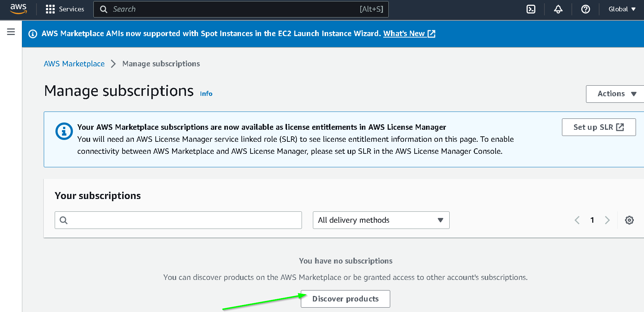Click the AWS logo home icon
The height and width of the screenshot is (312, 644).
[18, 9]
